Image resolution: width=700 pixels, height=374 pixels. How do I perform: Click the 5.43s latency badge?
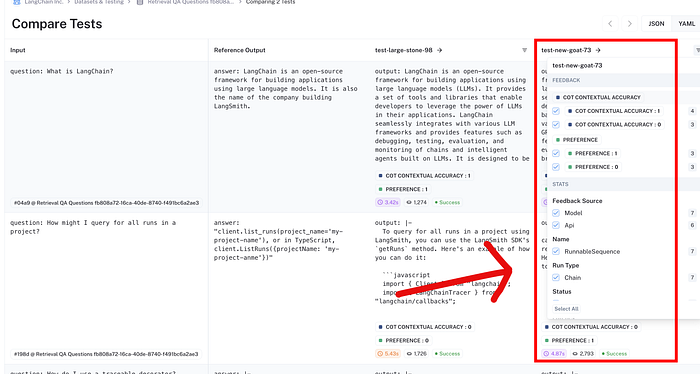click(x=388, y=353)
